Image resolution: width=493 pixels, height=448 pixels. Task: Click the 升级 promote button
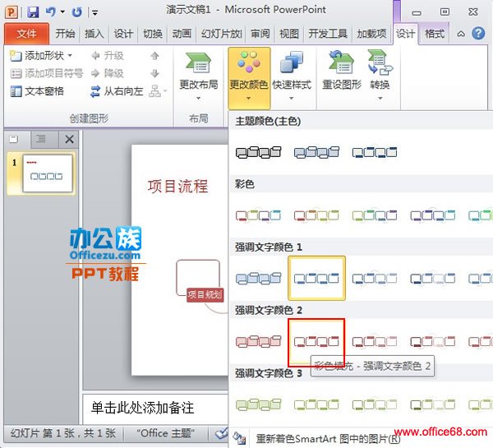pyautogui.click(x=107, y=56)
